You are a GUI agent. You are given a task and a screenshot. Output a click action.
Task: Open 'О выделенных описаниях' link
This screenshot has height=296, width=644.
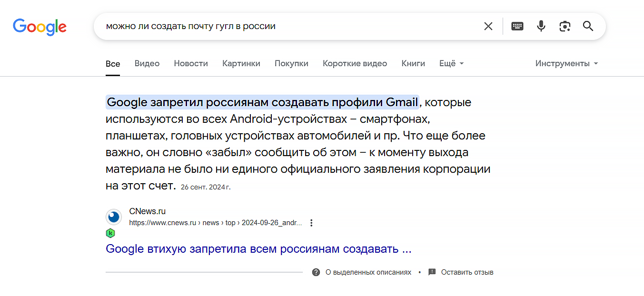pos(368,272)
